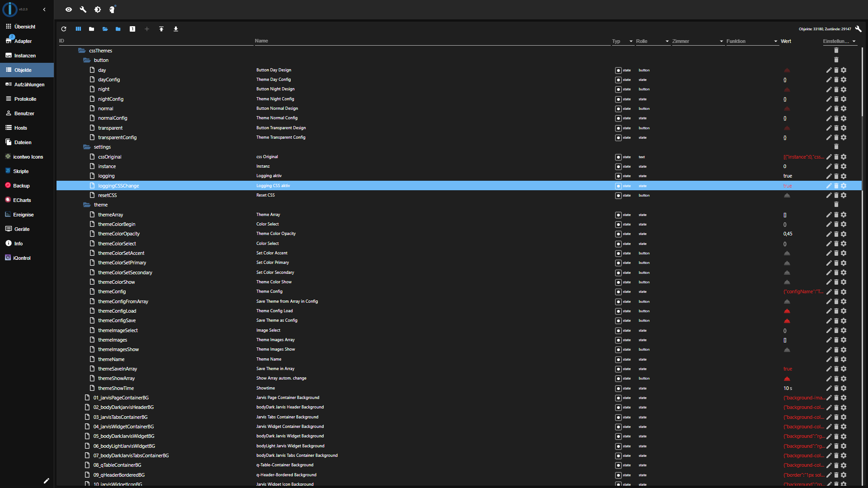The width and height of the screenshot is (868, 488).
Task: Open iQontrol in the sidebar
Action: (x=27, y=258)
